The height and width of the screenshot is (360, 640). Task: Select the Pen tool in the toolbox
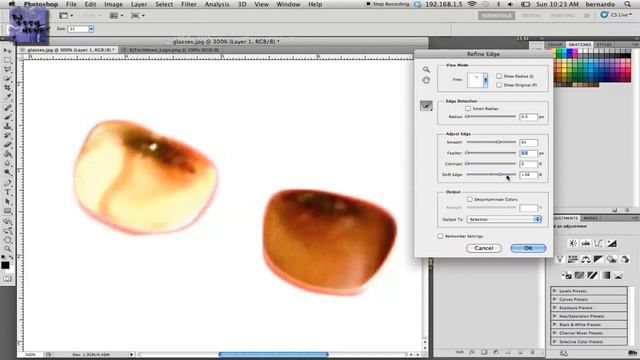coord(7,182)
